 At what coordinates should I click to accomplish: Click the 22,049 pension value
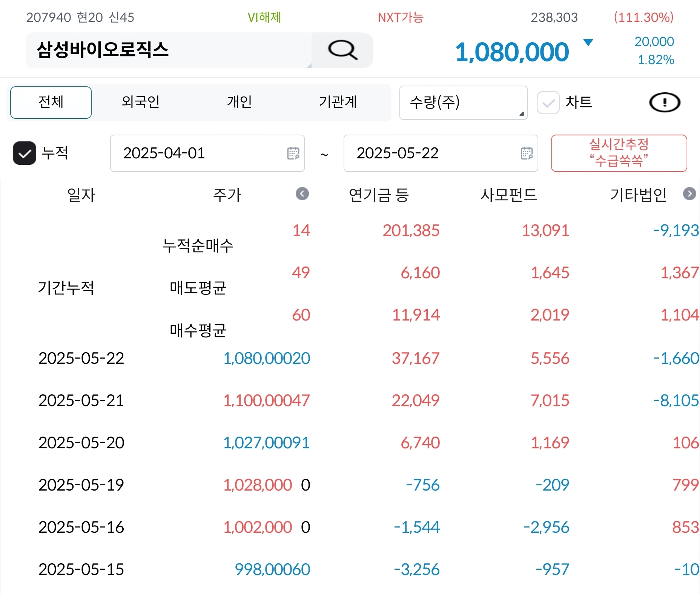[x=416, y=400]
